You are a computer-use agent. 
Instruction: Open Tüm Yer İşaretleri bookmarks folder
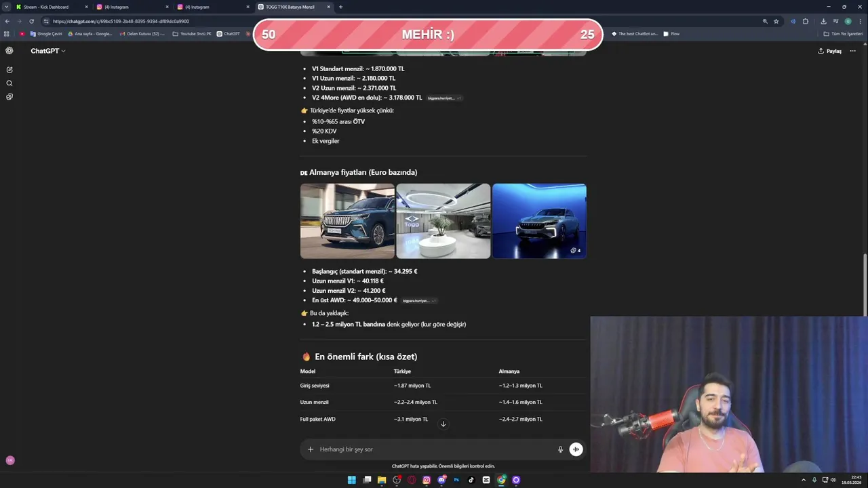click(x=843, y=34)
